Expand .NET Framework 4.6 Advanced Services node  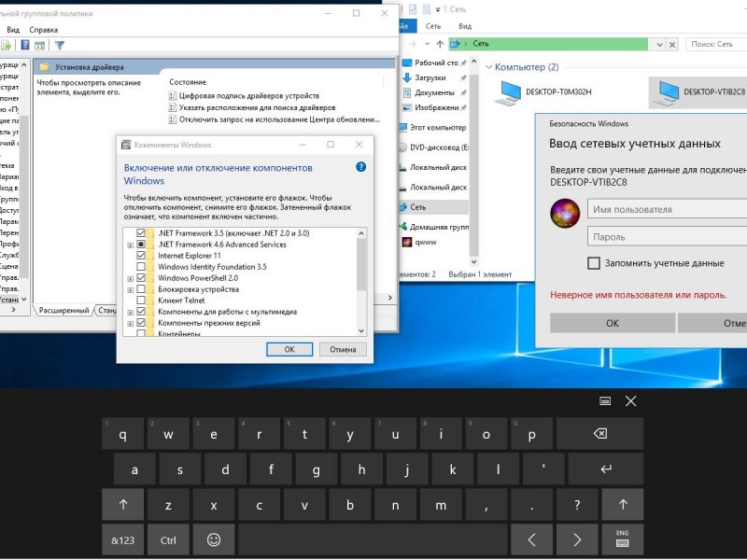point(130,245)
